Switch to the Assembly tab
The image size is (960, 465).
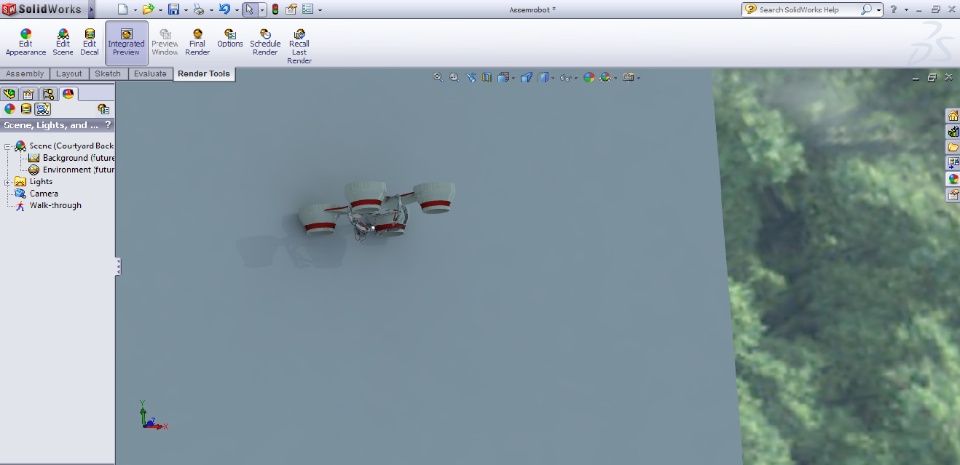[x=24, y=73]
